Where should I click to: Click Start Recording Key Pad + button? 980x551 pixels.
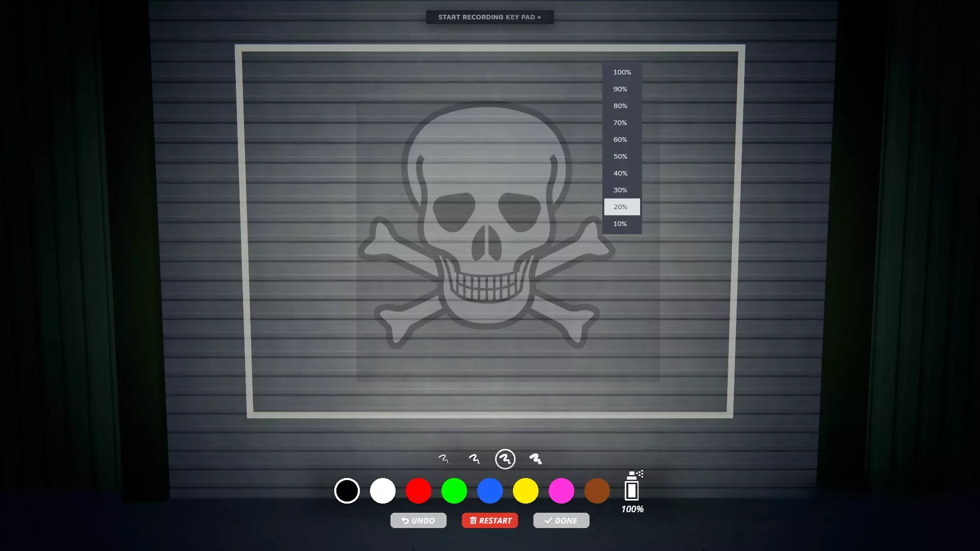click(489, 17)
